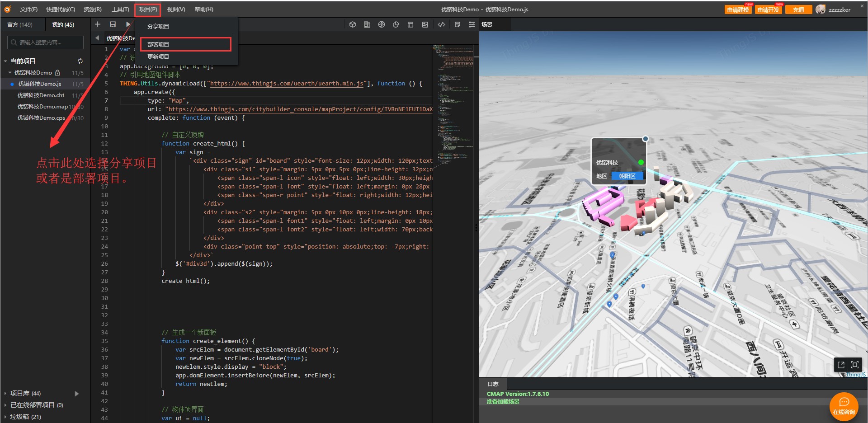Click the editor-scene splitter handle
Screen dimensions: 868x423
[476, 227]
